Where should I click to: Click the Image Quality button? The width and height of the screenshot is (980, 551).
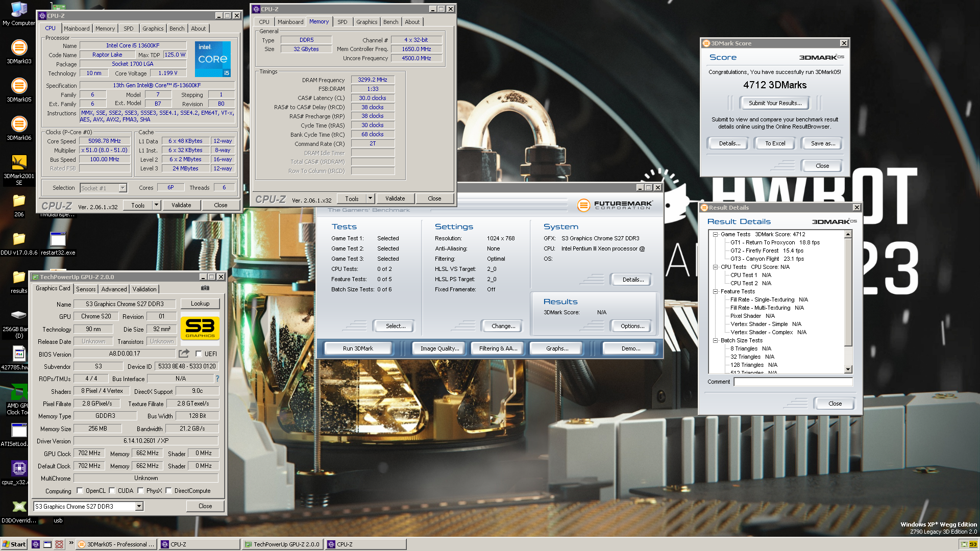(439, 348)
